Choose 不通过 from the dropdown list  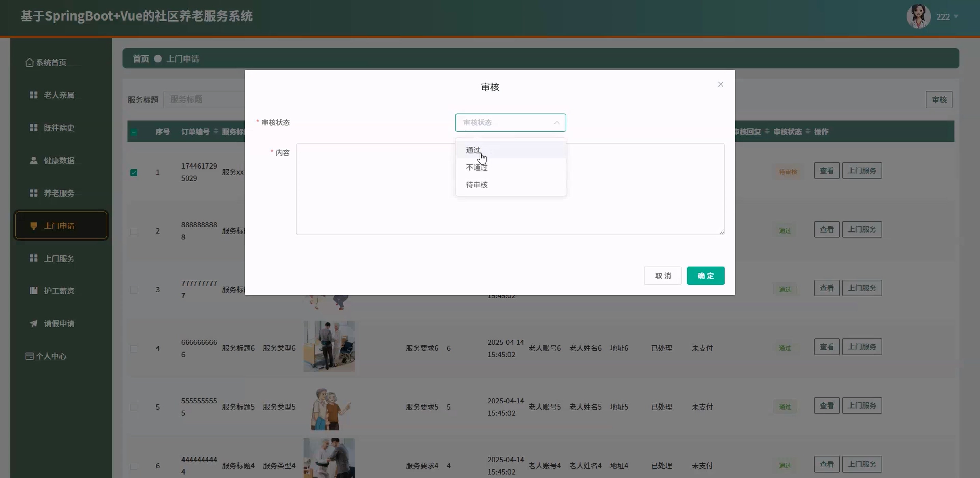click(476, 168)
